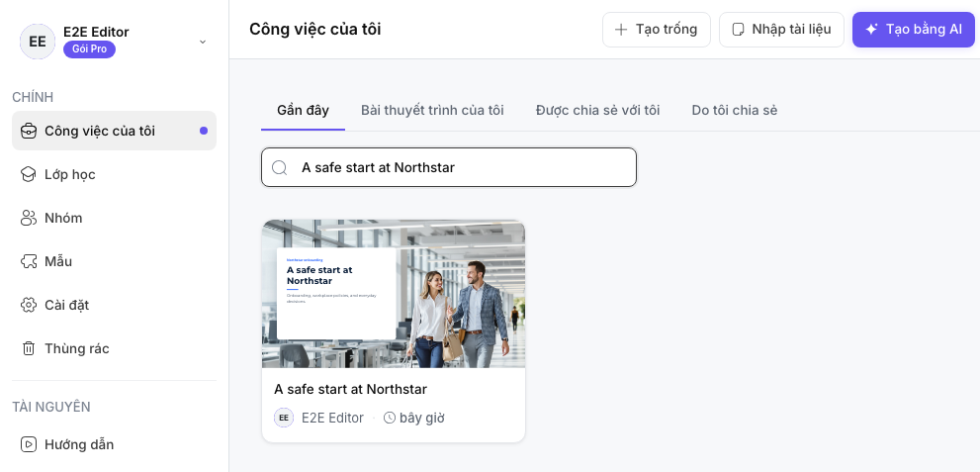Open the Do tôi chia sẻ tab
This screenshot has height=472, width=980.
pos(735,111)
